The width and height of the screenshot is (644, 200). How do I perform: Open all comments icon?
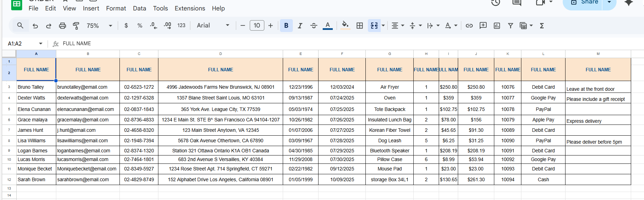coord(517,2)
